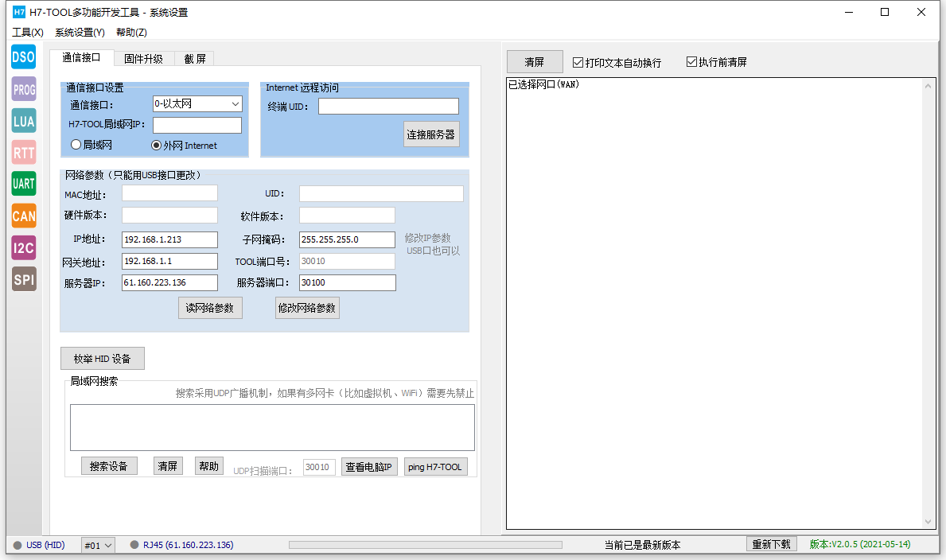Click the ping H7-TOOL button
Image resolution: width=946 pixels, height=560 pixels.
tap(435, 466)
